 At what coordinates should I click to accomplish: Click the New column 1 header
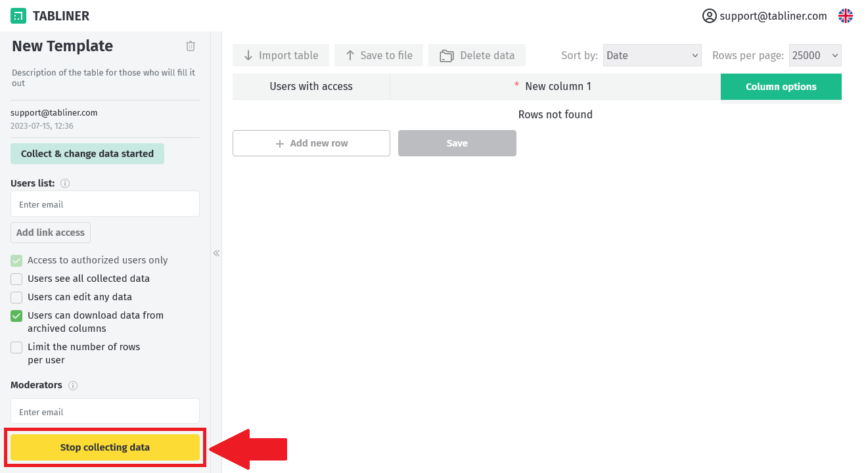coord(555,87)
